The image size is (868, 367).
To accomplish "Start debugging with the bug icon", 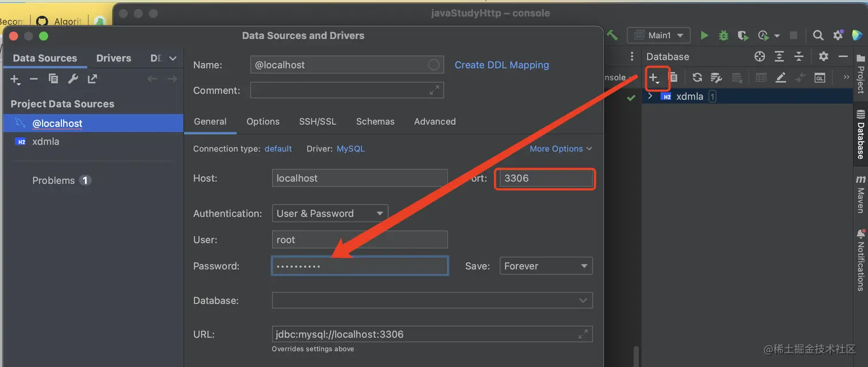I will point(724,36).
